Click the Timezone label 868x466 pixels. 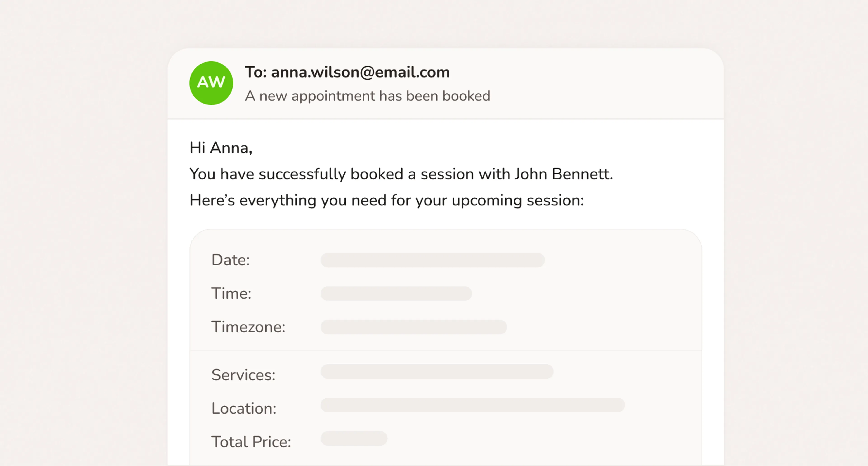[248, 327]
